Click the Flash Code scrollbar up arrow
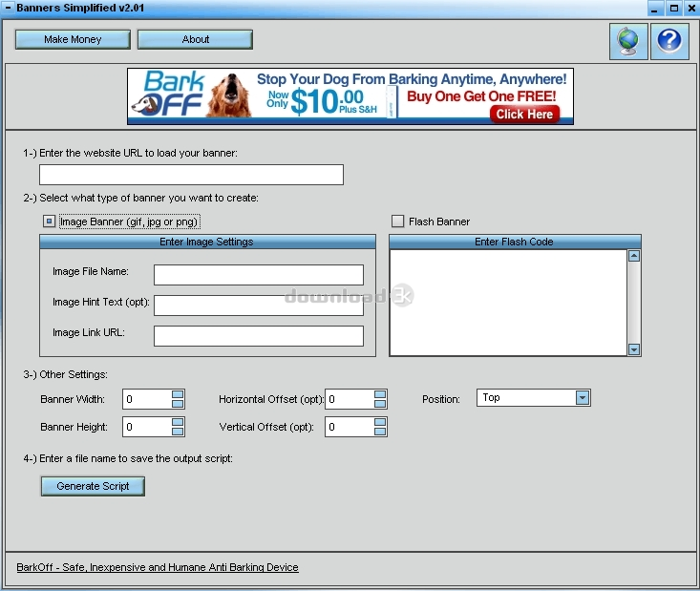The width and height of the screenshot is (700, 591). point(634,256)
